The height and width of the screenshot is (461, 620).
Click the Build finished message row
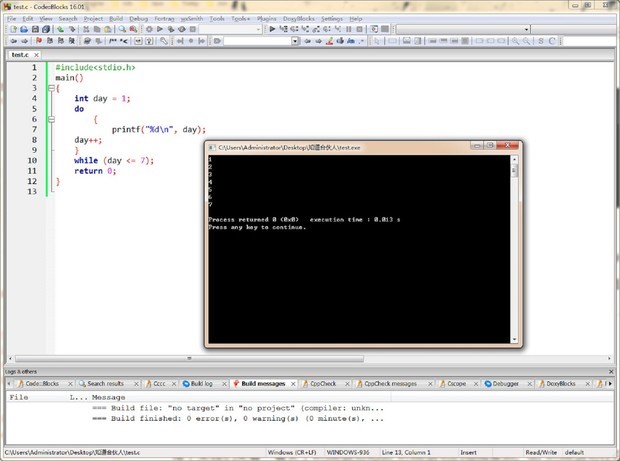pos(238,418)
